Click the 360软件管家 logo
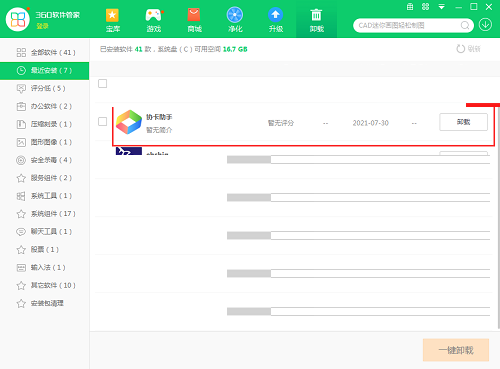500x369 pixels. [18, 20]
